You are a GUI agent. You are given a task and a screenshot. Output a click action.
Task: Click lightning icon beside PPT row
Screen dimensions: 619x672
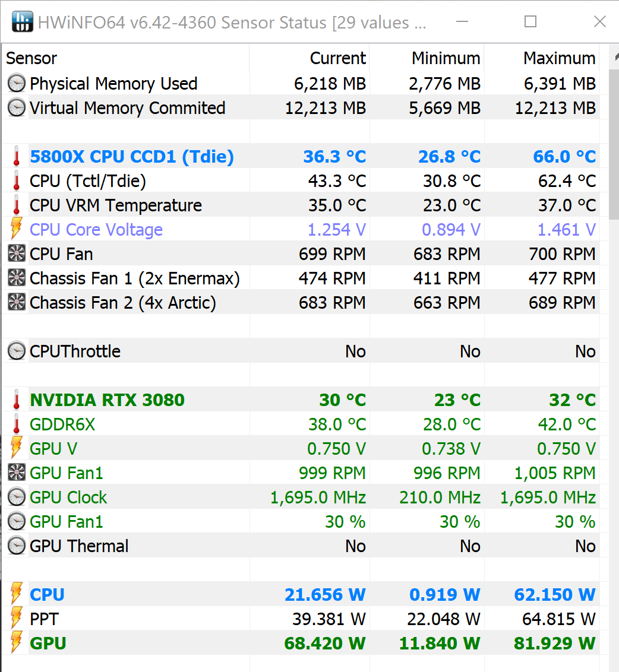pyautogui.click(x=16, y=619)
